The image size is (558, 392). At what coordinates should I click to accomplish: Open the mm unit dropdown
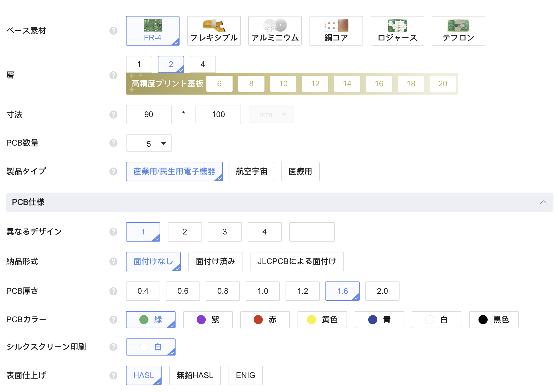click(272, 115)
